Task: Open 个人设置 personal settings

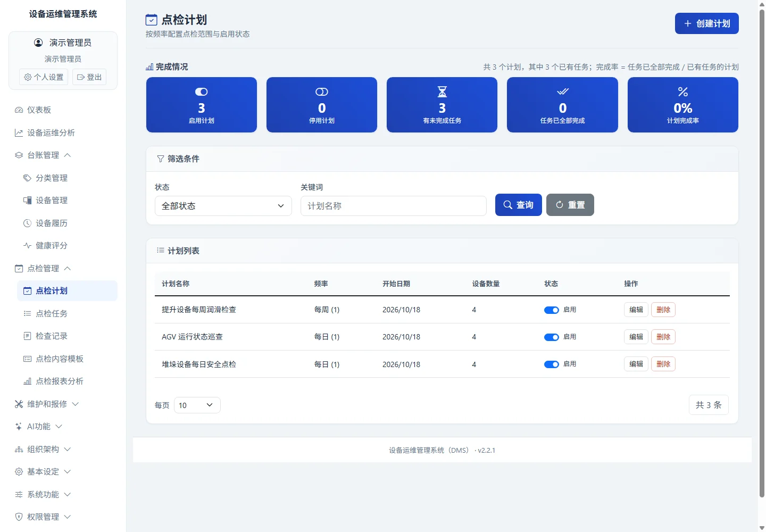Action: point(44,77)
